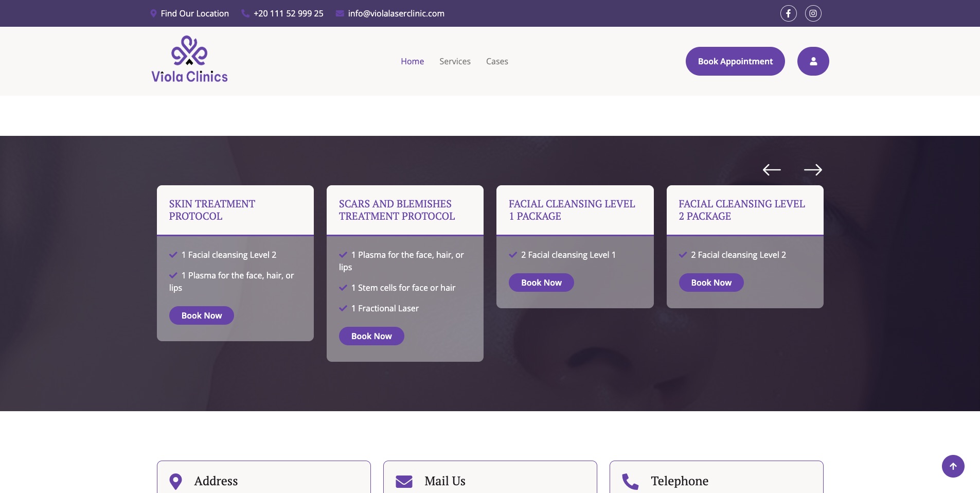980x493 pixels.
Task: Go to the Cases page
Action: 497,61
